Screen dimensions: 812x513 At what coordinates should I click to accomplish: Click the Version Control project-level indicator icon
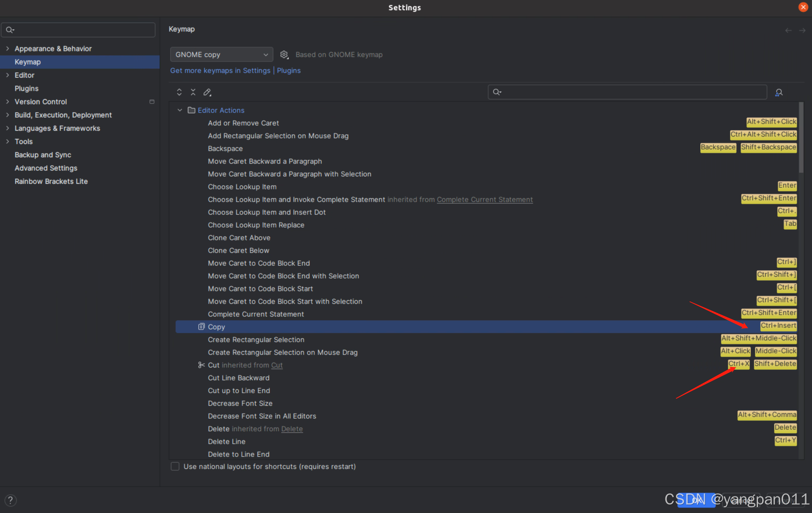pos(152,102)
